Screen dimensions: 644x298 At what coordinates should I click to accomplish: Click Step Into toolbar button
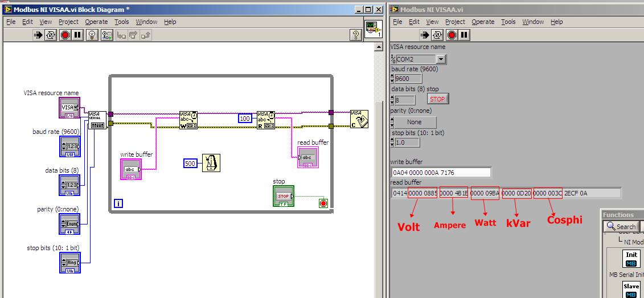pyautogui.click(x=121, y=35)
